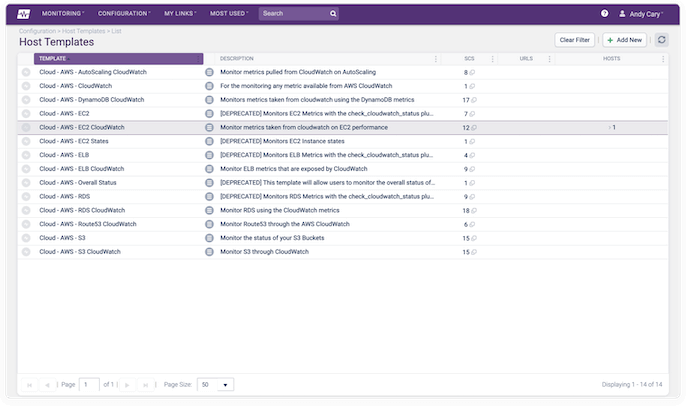Click the Search input field
The width and height of the screenshot is (686, 406).
coord(298,14)
